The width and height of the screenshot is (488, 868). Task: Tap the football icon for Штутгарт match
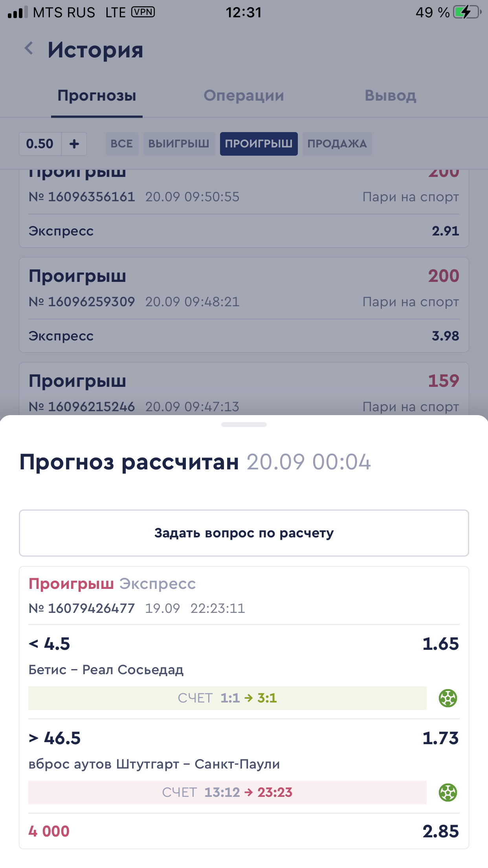(448, 793)
